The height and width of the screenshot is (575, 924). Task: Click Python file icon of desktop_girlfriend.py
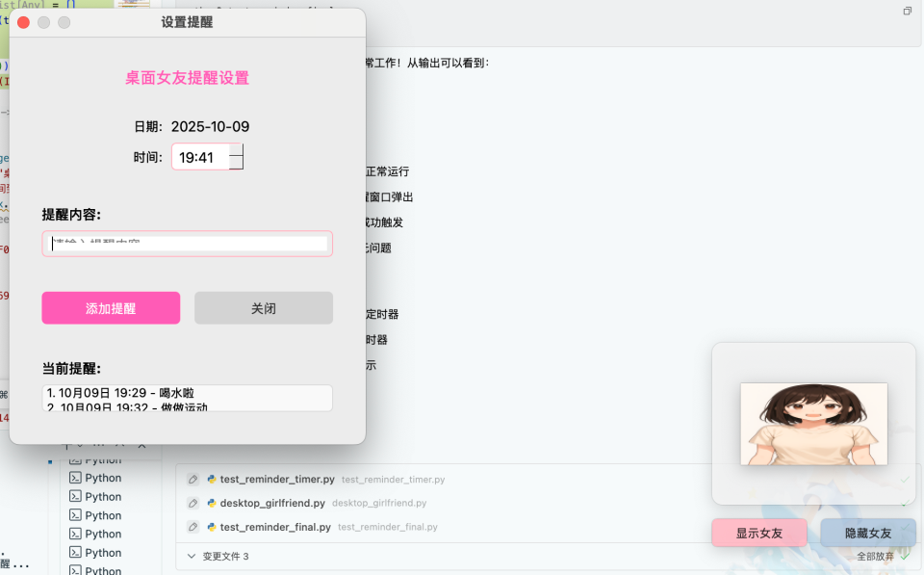pos(212,503)
